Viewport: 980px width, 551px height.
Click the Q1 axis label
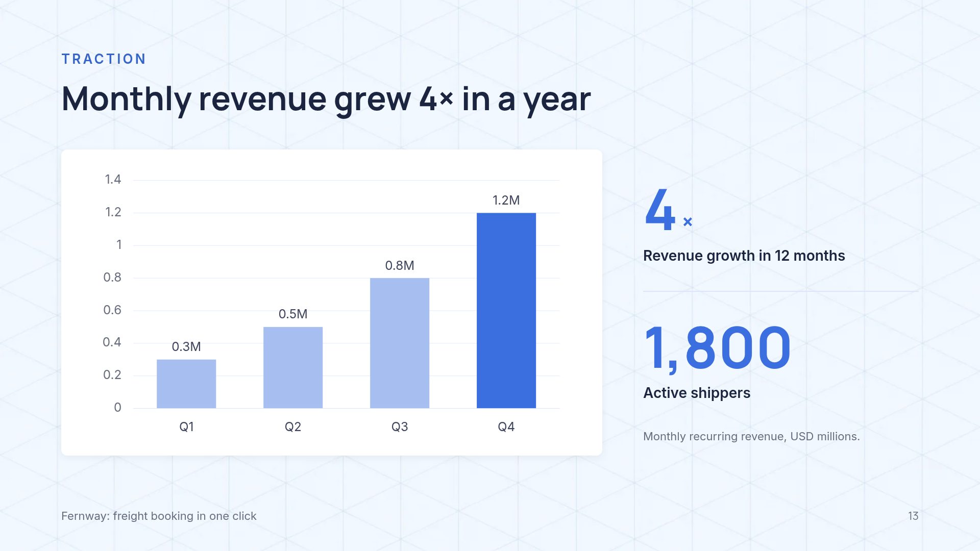(186, 427)
